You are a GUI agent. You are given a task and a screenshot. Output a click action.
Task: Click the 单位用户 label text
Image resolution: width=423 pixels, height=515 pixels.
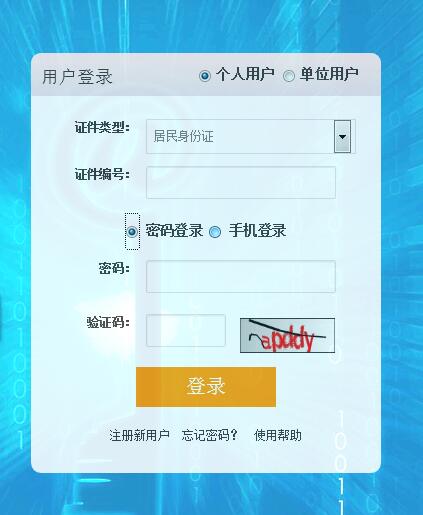329,74
